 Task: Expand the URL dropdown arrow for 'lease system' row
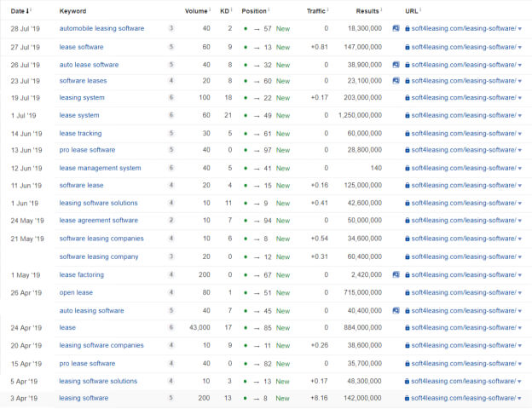click(520, 115)
